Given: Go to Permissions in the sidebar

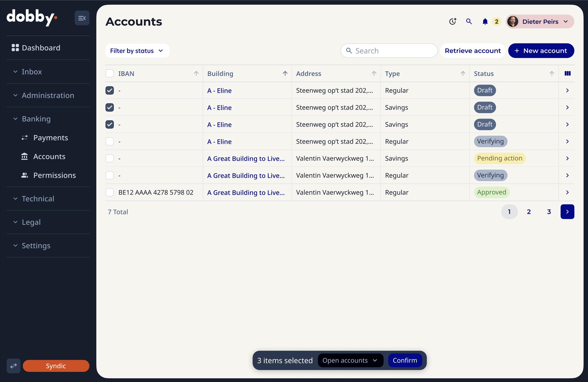Looking at the screenshot, I should click(x=54, y=175).
